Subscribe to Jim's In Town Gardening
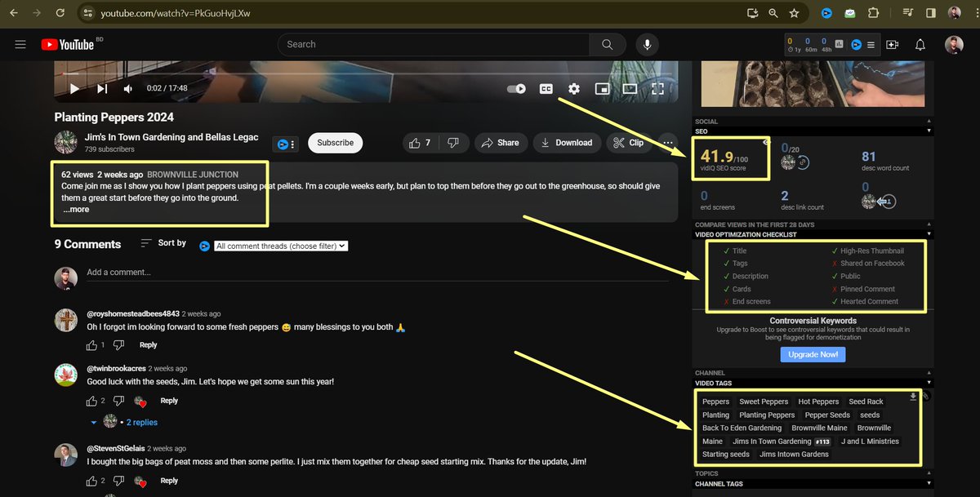The height and width of the screenshot is (497, 980). pos(336,143)
